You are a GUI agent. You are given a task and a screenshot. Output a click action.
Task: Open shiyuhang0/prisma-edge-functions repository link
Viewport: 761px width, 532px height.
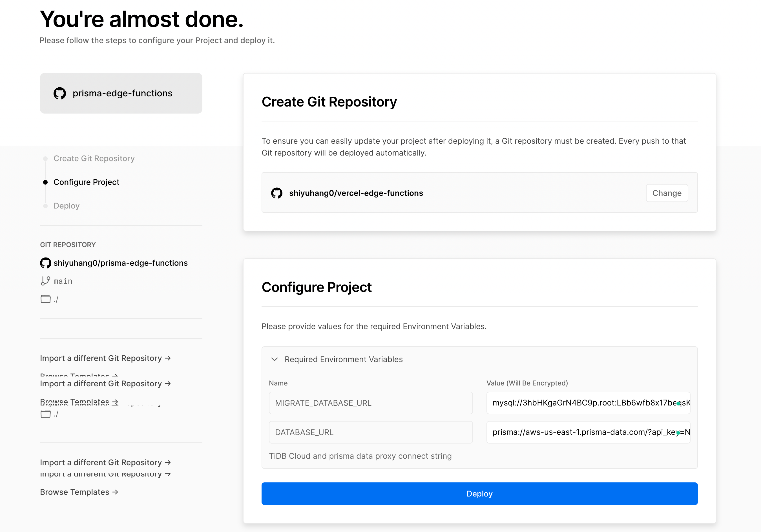coord(120,263)
